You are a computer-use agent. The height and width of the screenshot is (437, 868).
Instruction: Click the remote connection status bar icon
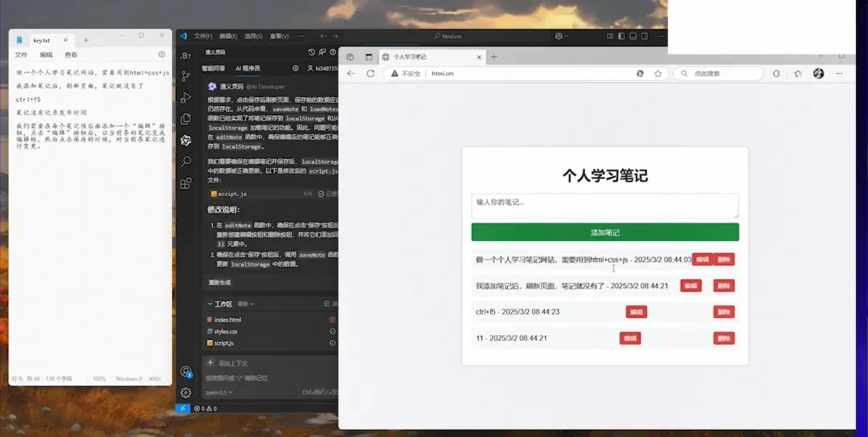(x=183, y=408)
